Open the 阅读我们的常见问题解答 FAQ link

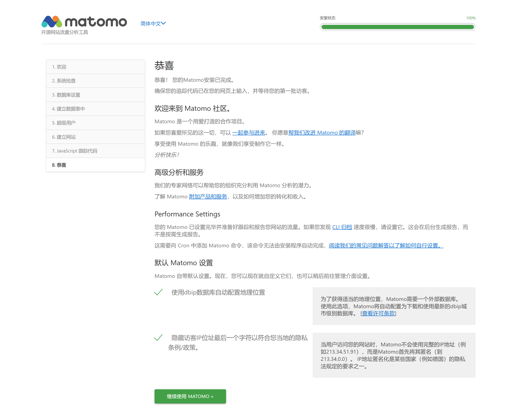coord(386,245)
